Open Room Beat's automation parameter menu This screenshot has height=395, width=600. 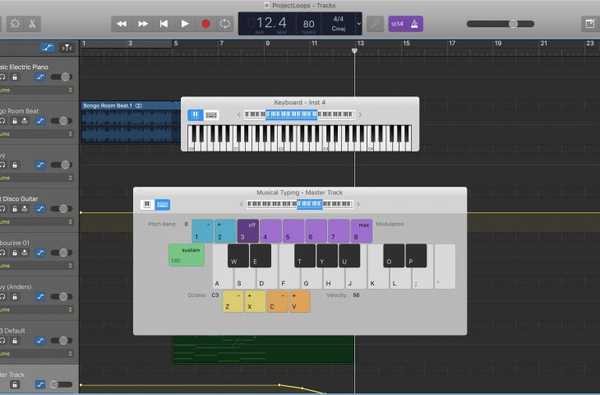click(x=36, y=134)
